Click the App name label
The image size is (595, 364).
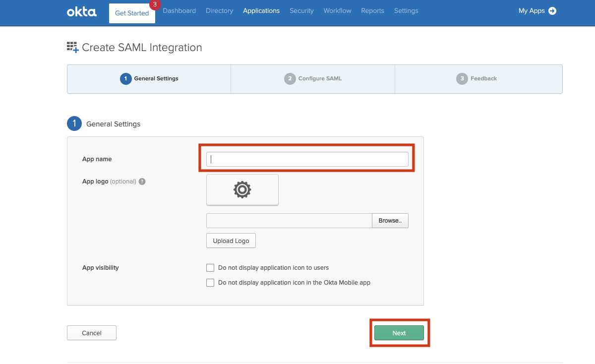(x=97, y=159)
